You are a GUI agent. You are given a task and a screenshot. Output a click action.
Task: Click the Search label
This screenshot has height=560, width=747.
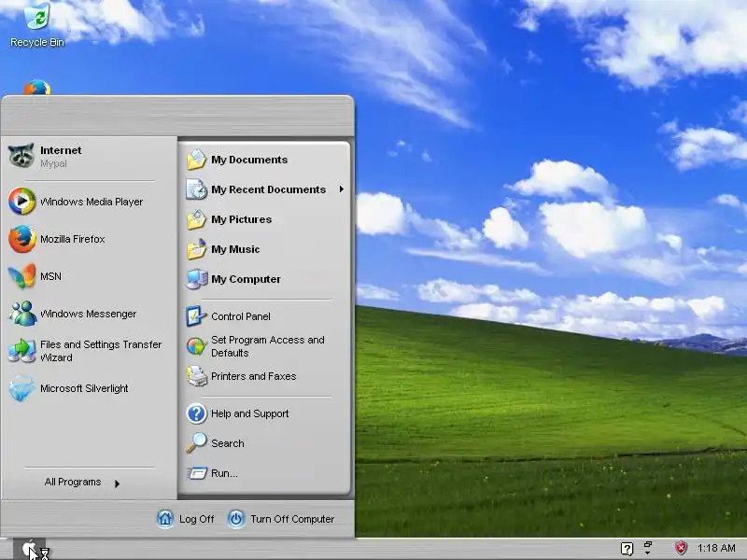click(227, 443)
